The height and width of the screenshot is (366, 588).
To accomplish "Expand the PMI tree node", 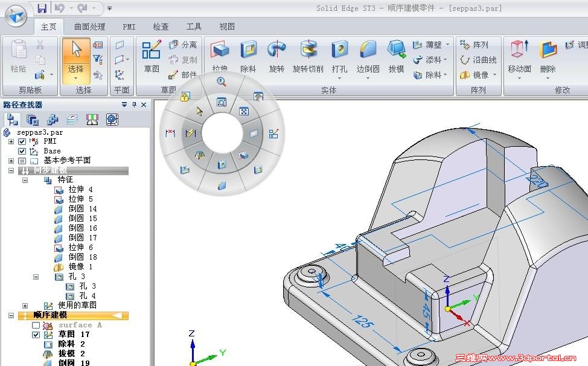I will 11,141.
